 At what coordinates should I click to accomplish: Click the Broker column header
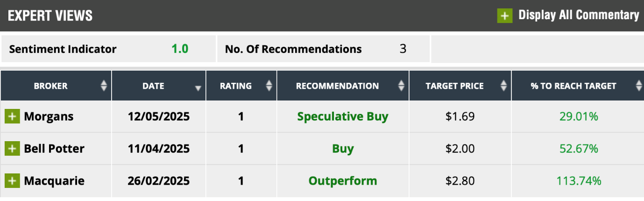(x=50, y=86)
